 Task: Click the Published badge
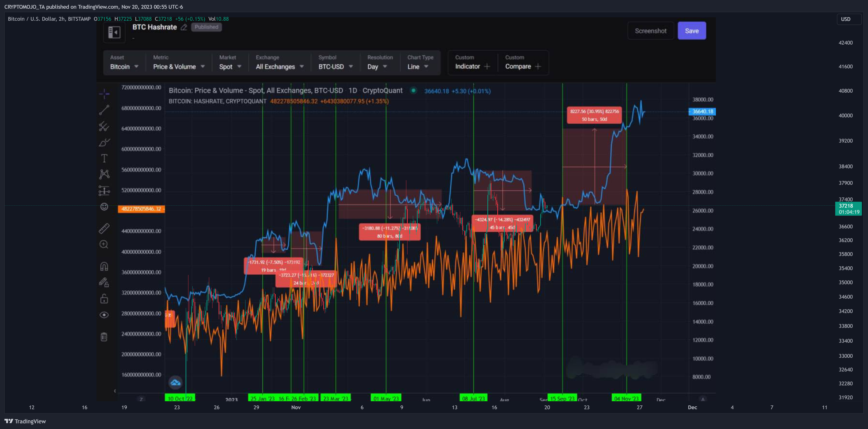click(x=207, y=27)
